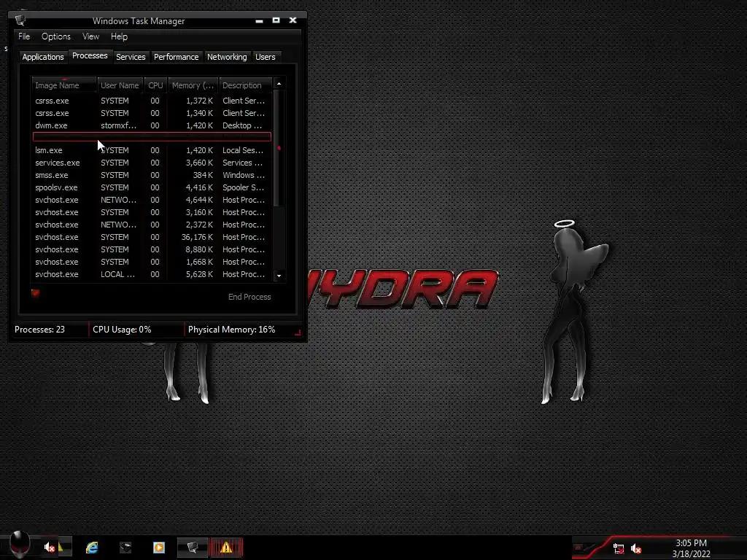Sort processes by User Name column
This screenshot has width=747, height=560.
pyautogui.click(x=120, y=85)
